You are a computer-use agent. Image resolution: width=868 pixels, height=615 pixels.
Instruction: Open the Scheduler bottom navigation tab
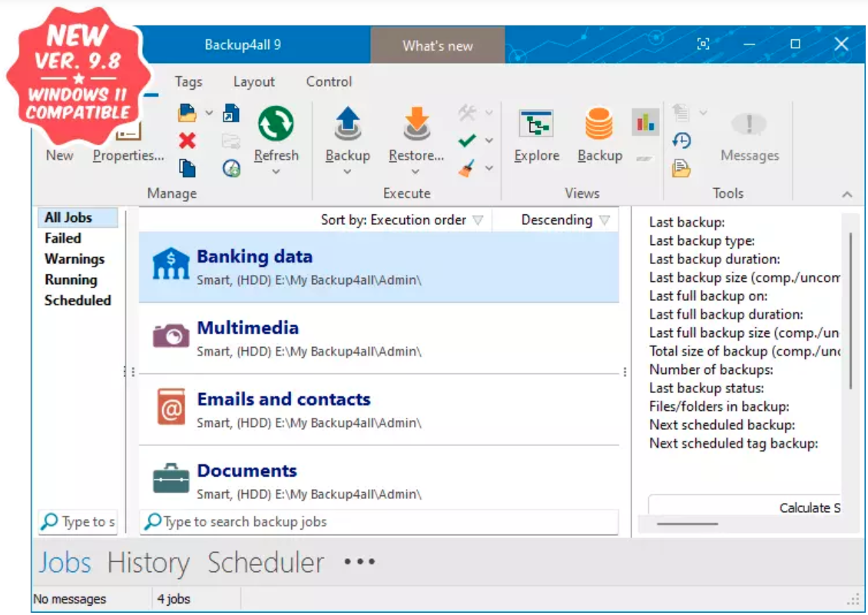(266, 563)
